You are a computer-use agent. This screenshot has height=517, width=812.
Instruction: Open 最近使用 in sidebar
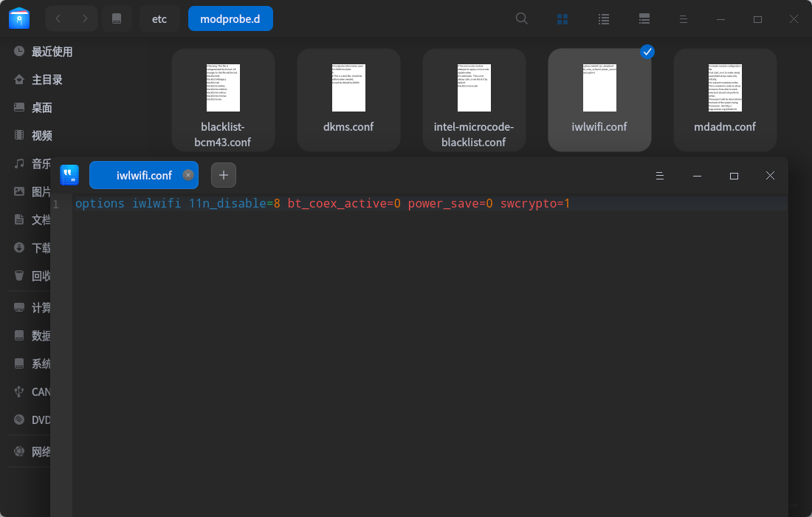(51, 51)
